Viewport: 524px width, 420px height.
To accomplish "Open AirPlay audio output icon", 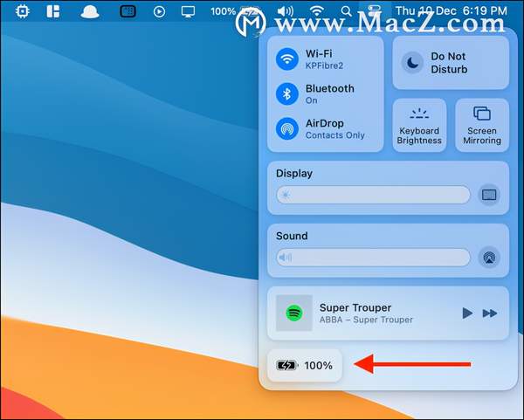I will (489, 258).
